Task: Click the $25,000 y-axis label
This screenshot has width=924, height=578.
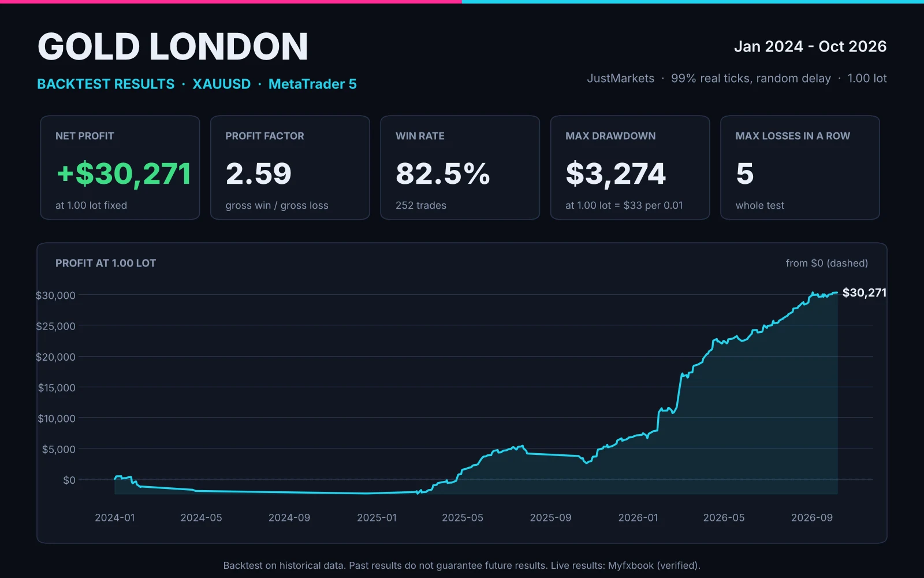Action: click(x=55, y=327)
